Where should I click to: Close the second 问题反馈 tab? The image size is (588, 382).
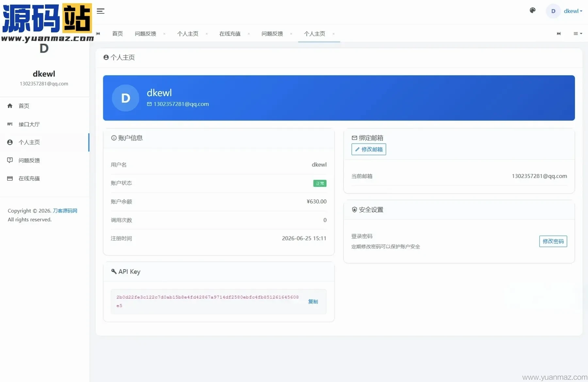(291, 34)
